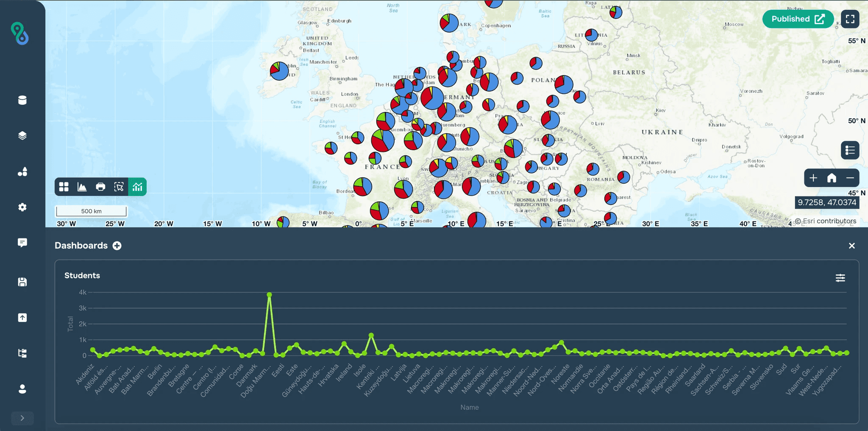
Task: Click the Lietuva axis label
Action: 411,373
